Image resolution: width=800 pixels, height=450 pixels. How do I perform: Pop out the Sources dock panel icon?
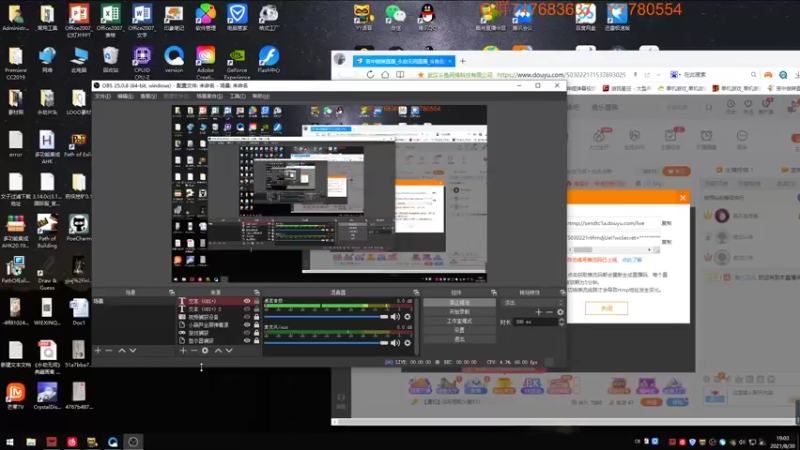tap(257, 292)
